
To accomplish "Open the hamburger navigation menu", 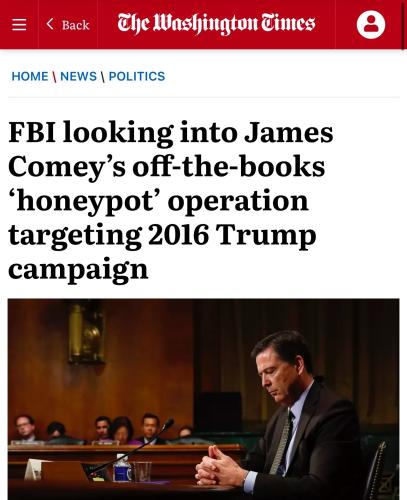I will pyautogui.click(x=19, y=24).
